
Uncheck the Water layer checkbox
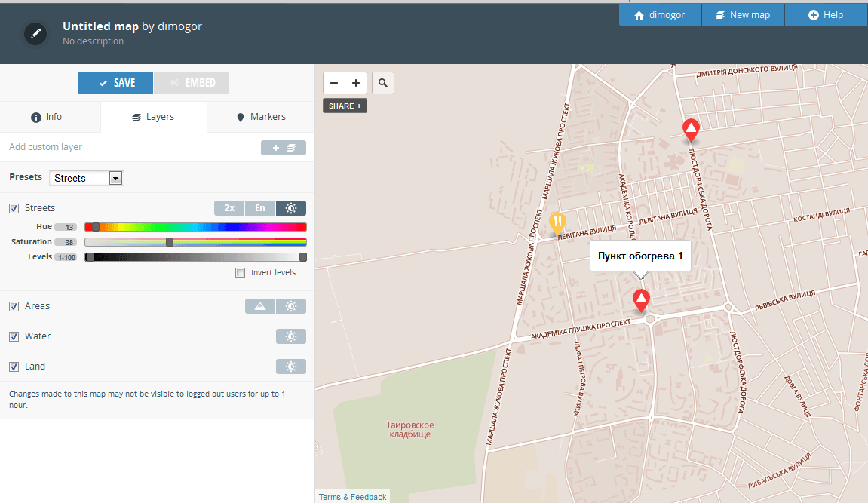(14, 336)
